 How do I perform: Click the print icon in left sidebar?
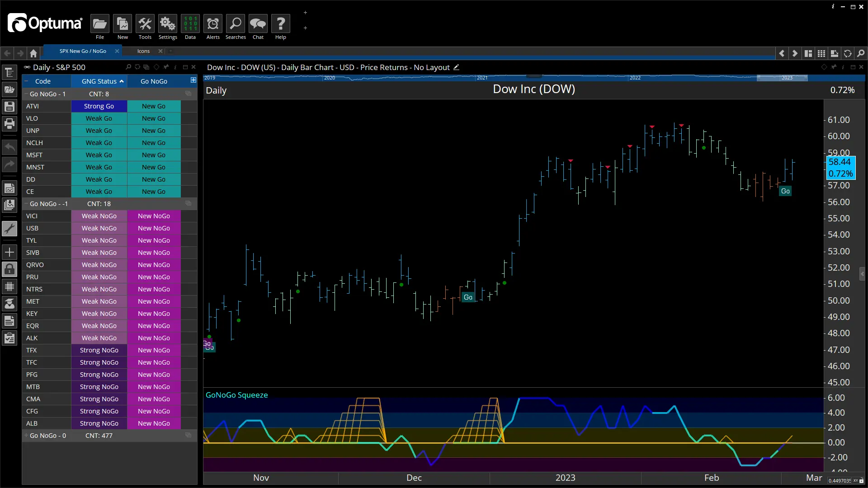tap(9, 123)
